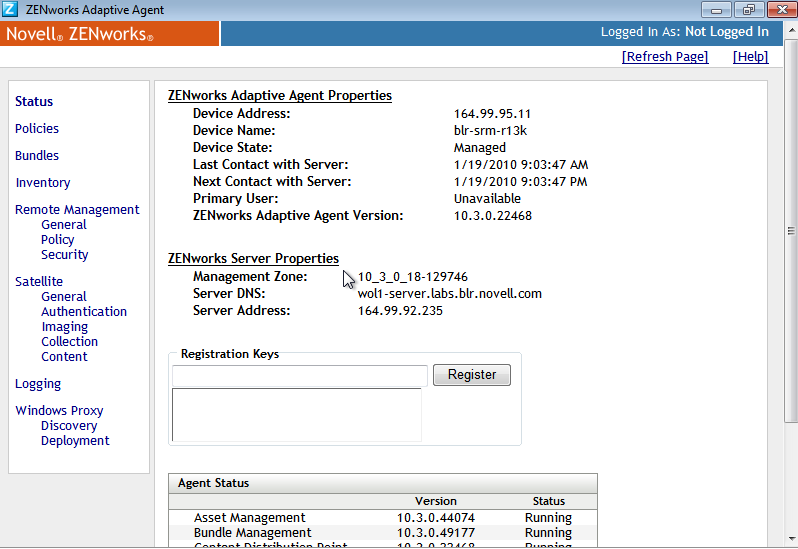Open Authentication under Satellite
The height and width of the screenshot is (549, 798).
coord(84,311)
